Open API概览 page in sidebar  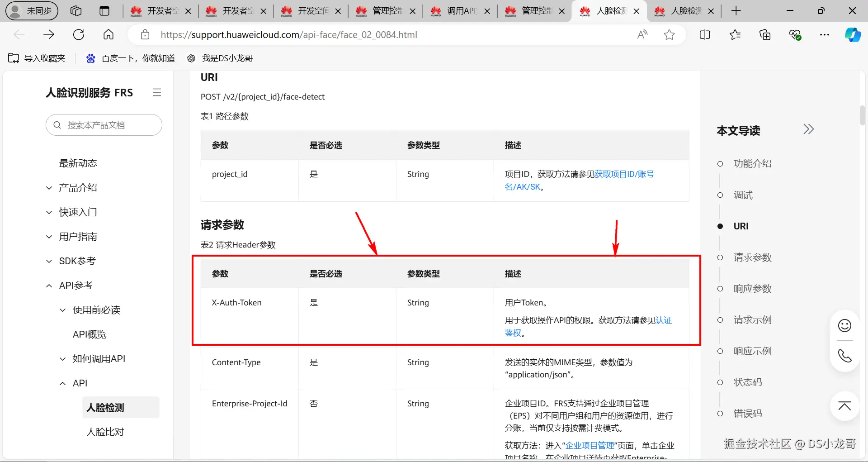90,334
